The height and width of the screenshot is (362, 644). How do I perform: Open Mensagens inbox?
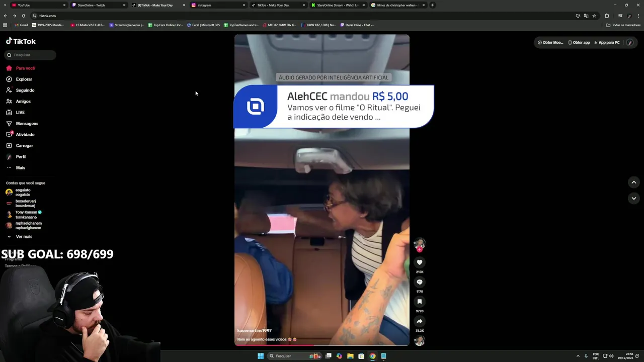click(x=22, y=123)
